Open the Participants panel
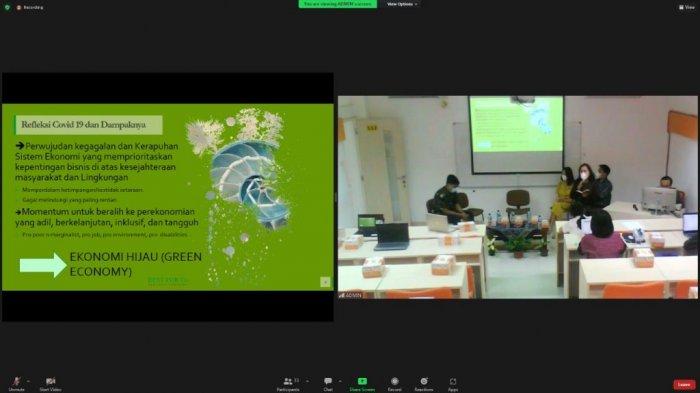Image resolution: width=700 pixels, height=393 pixels. click(x=288, y=384)
